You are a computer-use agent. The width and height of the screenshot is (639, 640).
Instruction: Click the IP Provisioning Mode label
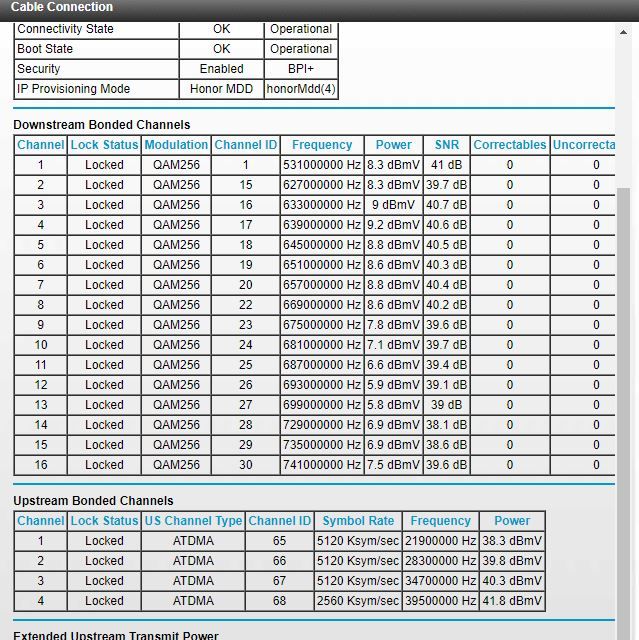(74, 89)
